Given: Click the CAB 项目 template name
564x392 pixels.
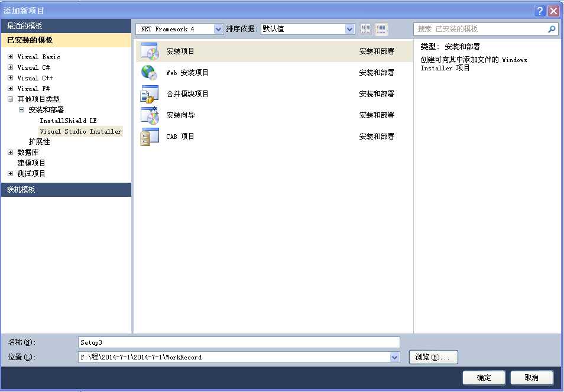Looking at the screenshot, I should point(180,137).
